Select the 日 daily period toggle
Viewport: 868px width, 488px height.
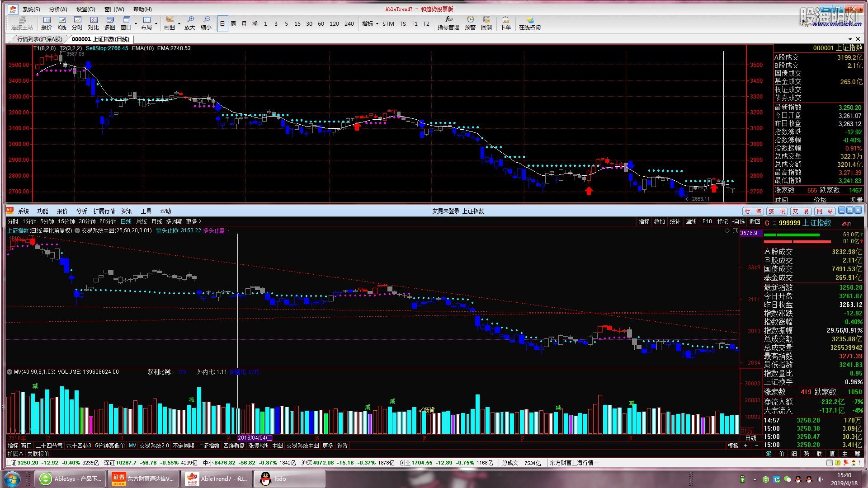coord(222,23)
